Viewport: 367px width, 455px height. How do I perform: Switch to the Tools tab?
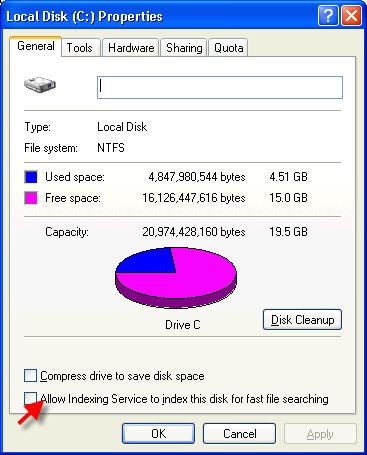80,48
